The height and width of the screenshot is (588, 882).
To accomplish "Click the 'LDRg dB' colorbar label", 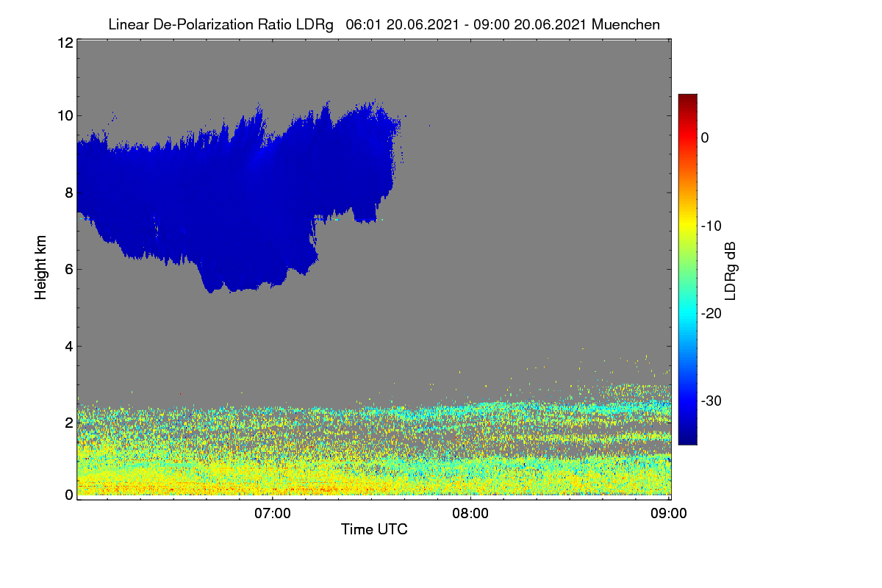I will pyautogui.click(x=730, y=271).
